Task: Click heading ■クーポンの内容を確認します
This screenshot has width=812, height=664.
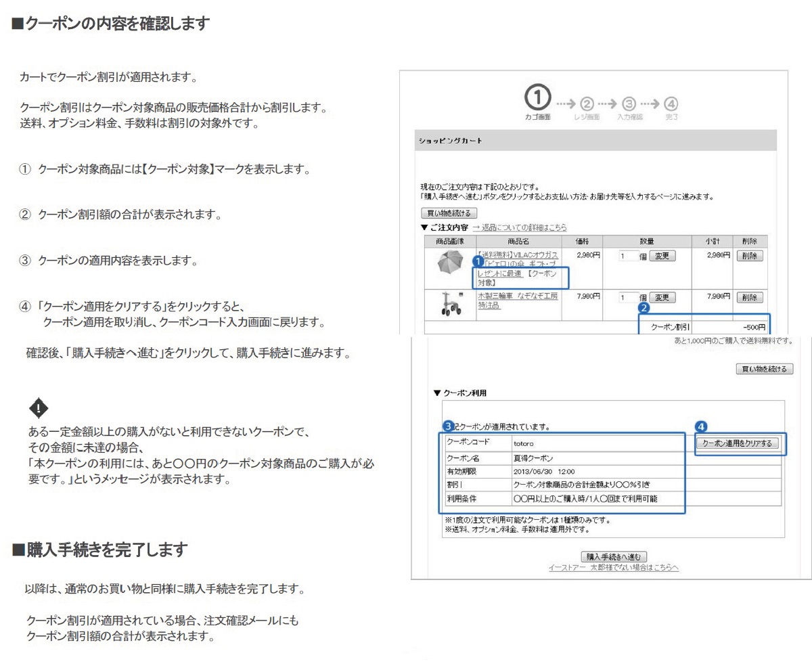Action: tap(111, 25)
